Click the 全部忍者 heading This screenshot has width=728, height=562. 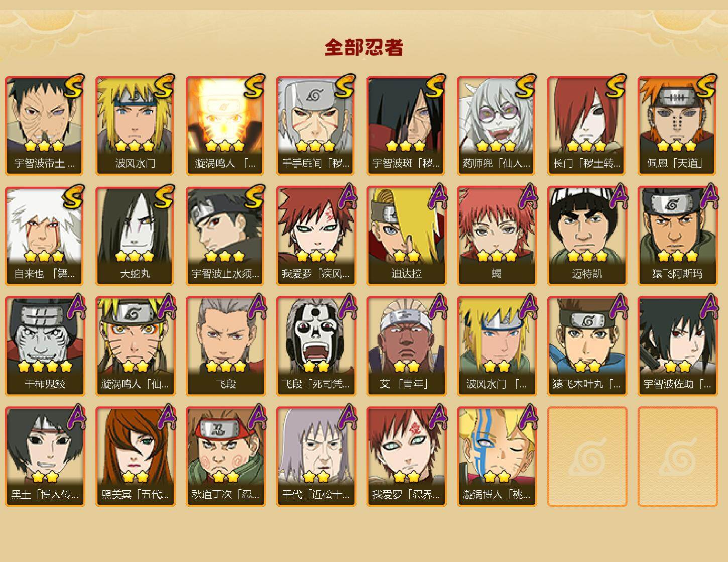click(x=364, y=48)
